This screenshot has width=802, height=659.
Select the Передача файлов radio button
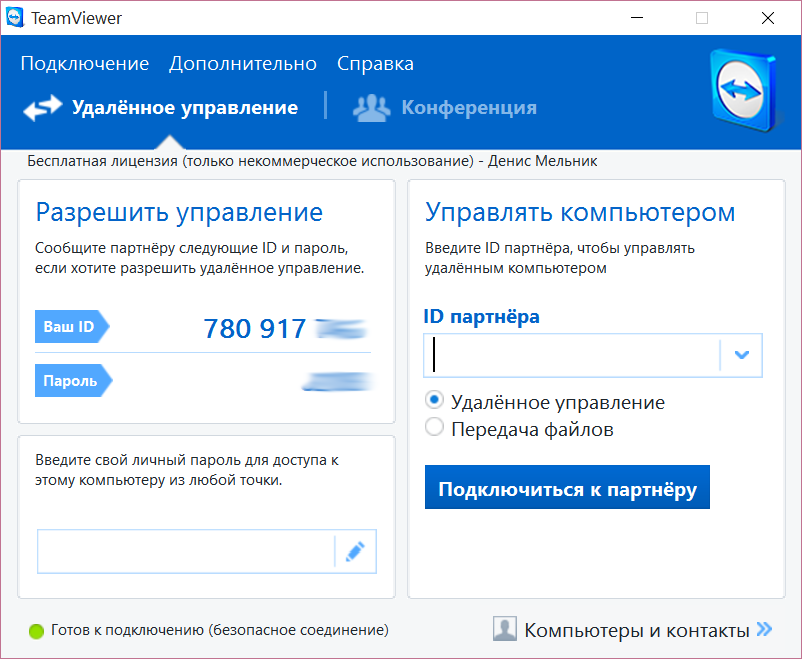pos(434,427)
